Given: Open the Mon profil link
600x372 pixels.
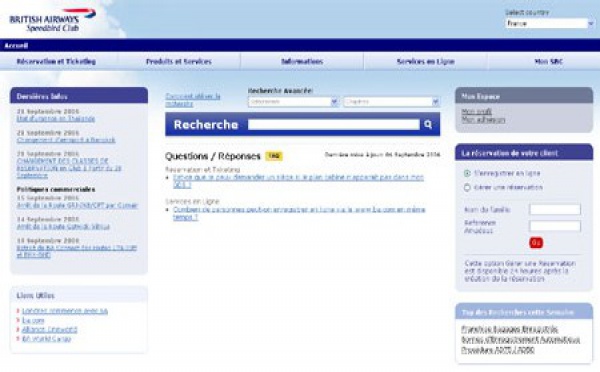Looking at the screenshot, I should coord(476,111).
